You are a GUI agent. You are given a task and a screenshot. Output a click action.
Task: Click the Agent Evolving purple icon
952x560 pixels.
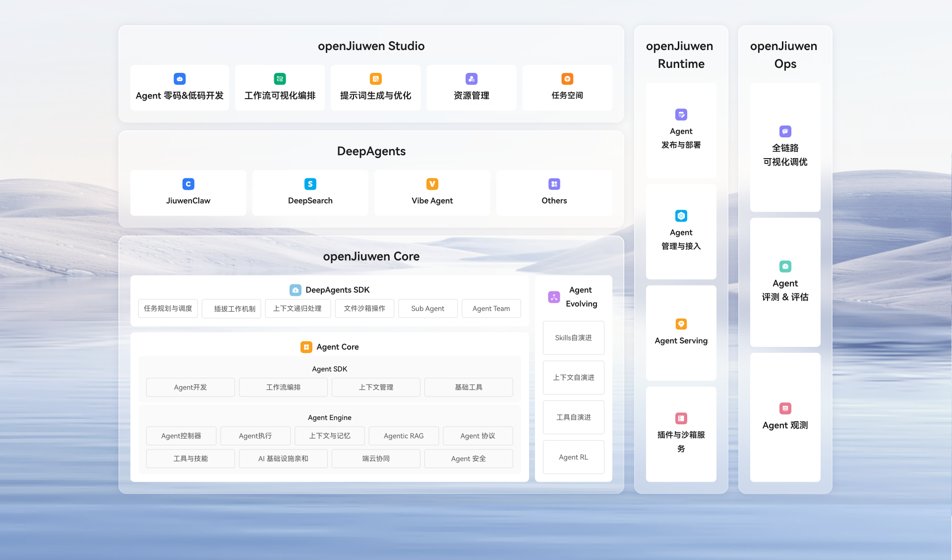pyautogui.click(x=554, y=297)
